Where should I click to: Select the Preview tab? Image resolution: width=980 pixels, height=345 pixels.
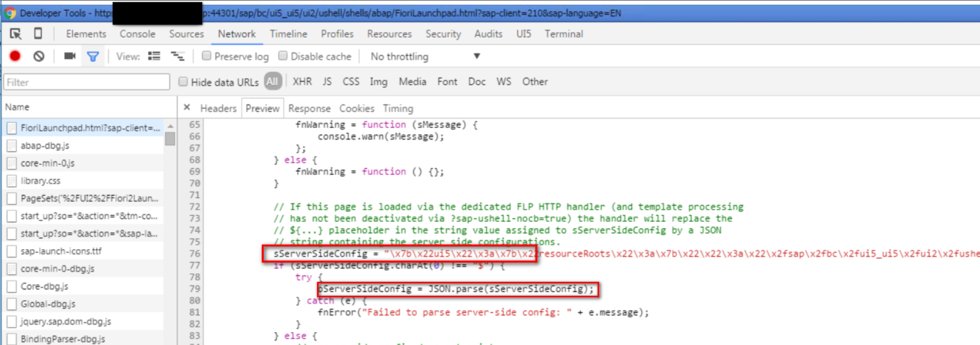pyautogui.click(x=262, y=108)
